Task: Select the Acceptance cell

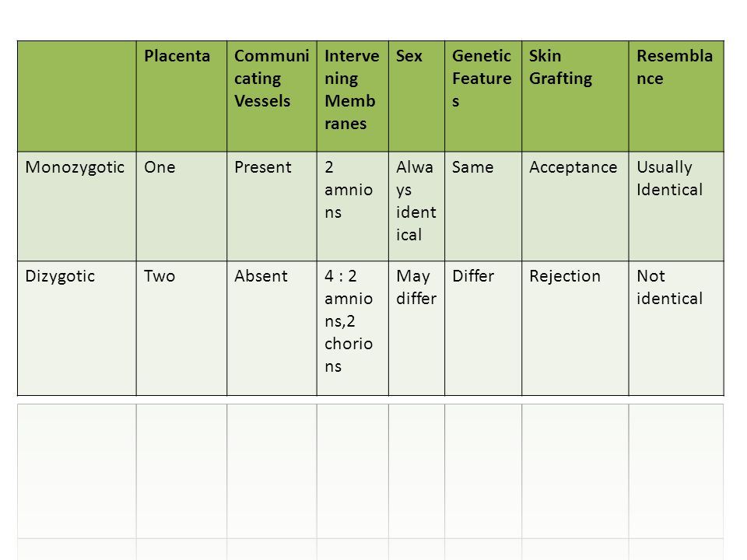Action: [575, 206]
